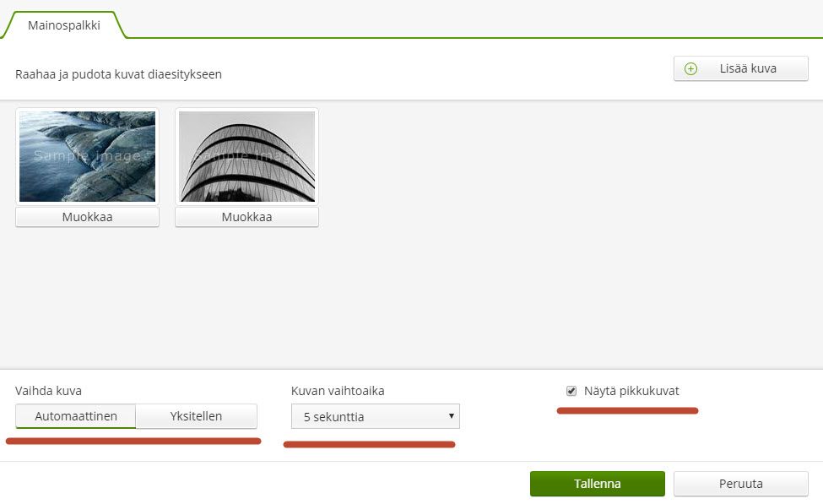Viewport: 823px width, 504px height.
Task: Click the Kuvan vaihtoaika label
Action: pos(338,391)
